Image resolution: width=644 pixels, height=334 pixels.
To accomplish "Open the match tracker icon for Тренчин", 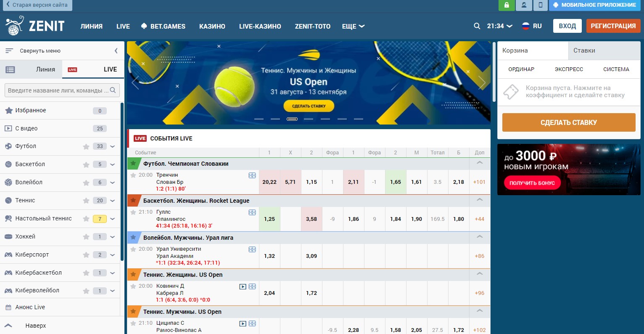I will click(x=252, y=175).
